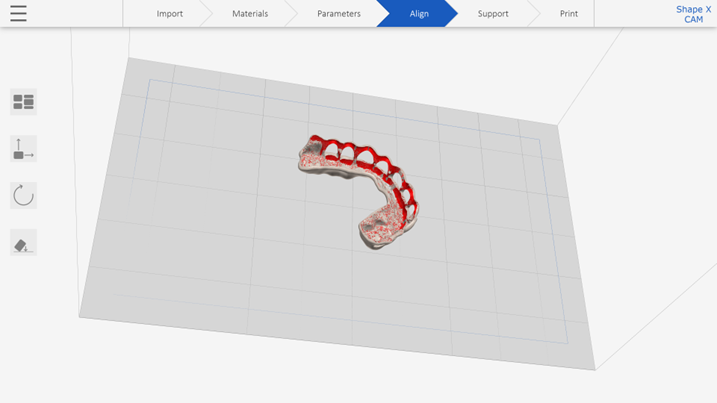717x403 pixels.
Task: Select the highlighted Align step
Action: tap(418, 14)
